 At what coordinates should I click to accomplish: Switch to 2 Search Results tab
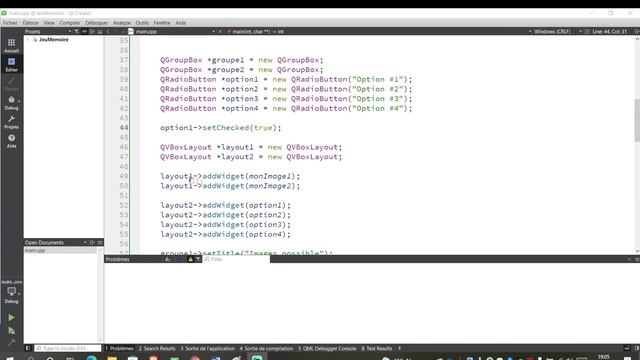[157, 348]
